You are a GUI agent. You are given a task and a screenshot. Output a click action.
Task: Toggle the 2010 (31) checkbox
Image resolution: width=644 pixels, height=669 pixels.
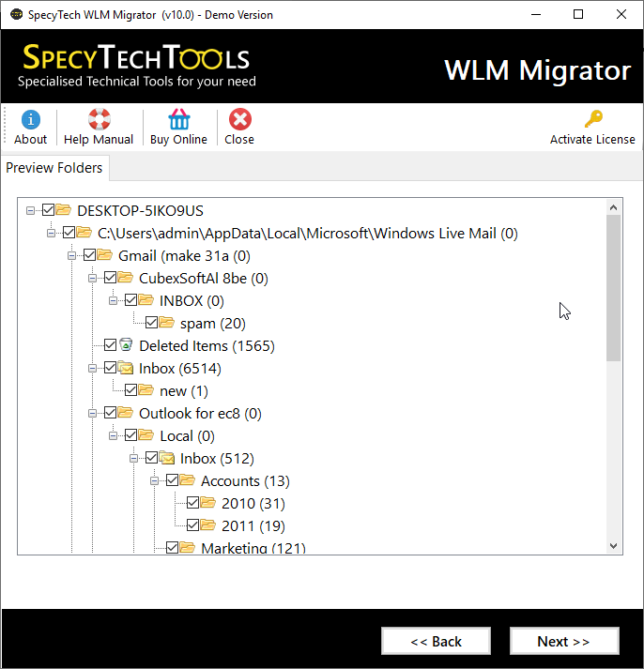point(192,503)
